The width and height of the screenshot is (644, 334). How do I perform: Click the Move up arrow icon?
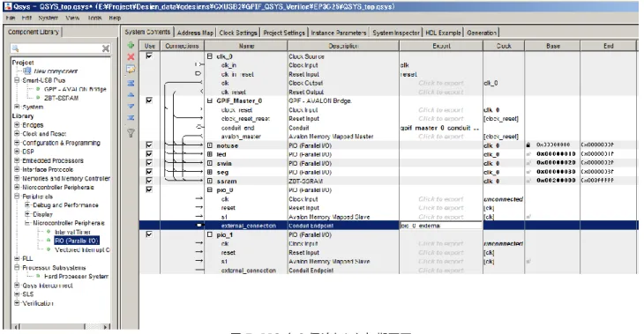click(x=131, y=95)
